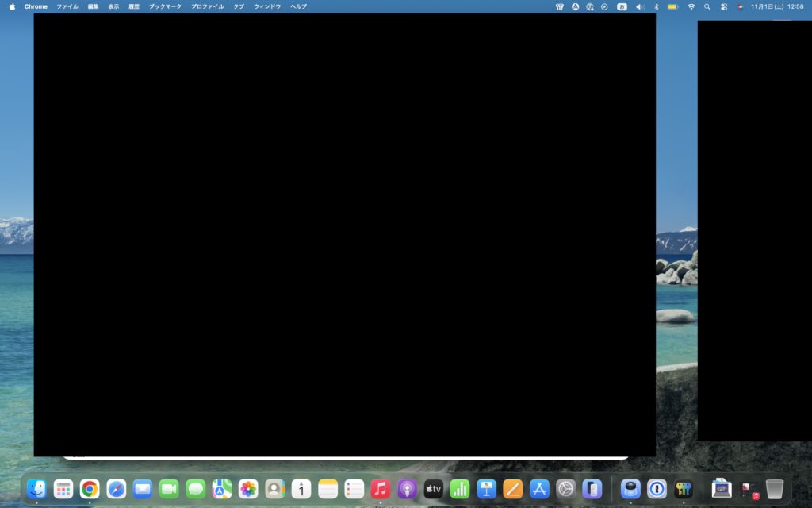Open the sound volume menu bar control
This screenshot has height=508, width=812.
(640, 6)
